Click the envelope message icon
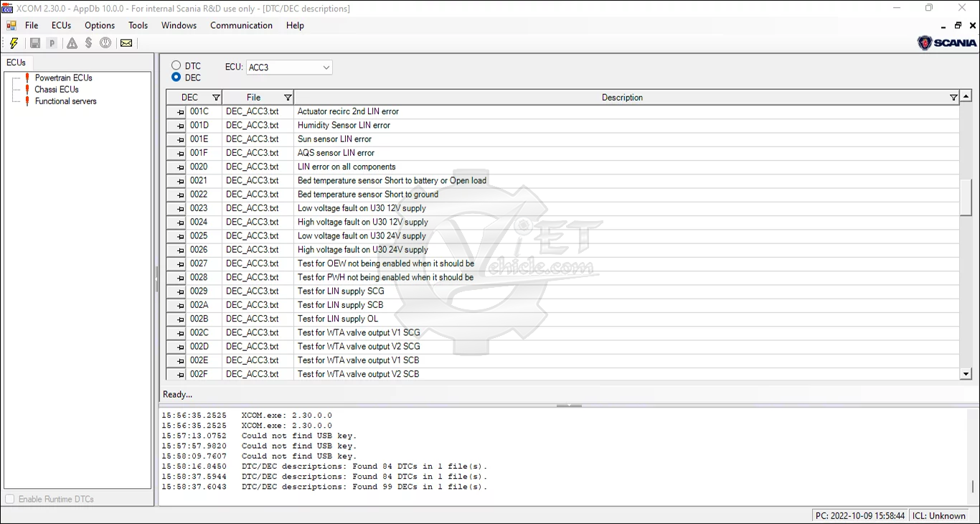The image size is (980, 524). click(x=126, y=43)
